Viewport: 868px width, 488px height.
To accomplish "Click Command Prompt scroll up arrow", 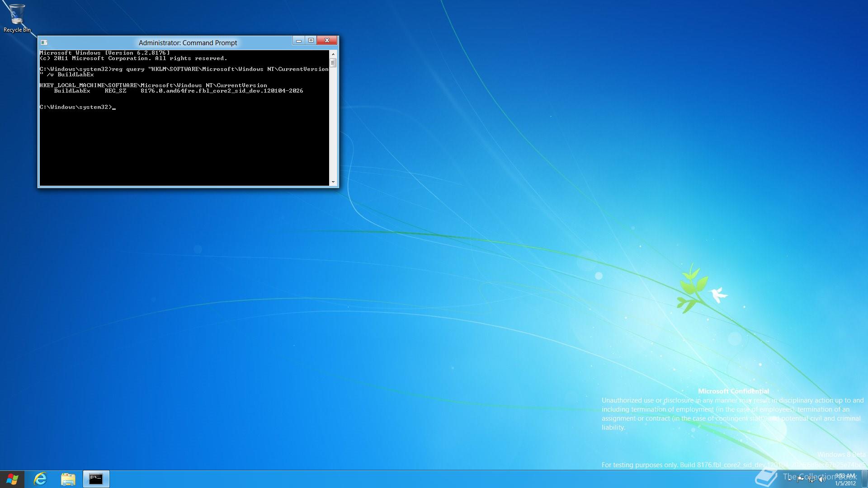I will (333, 54).
